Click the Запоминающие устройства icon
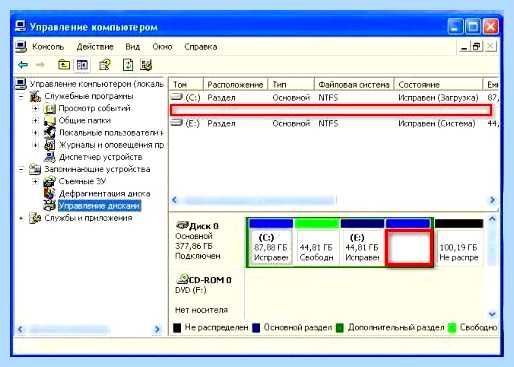Image resolution: width=514 pixels, height=367 pixels. coord(35,169)
